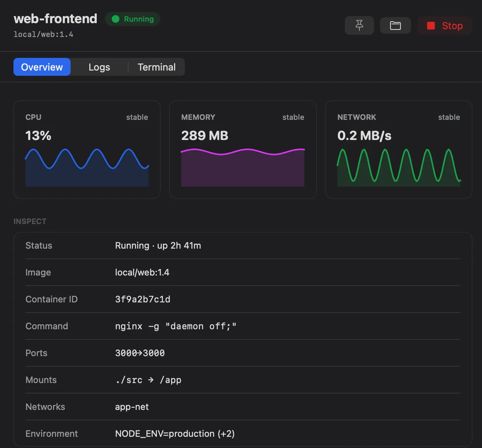Pin the web-frontend container

point(359,25)
